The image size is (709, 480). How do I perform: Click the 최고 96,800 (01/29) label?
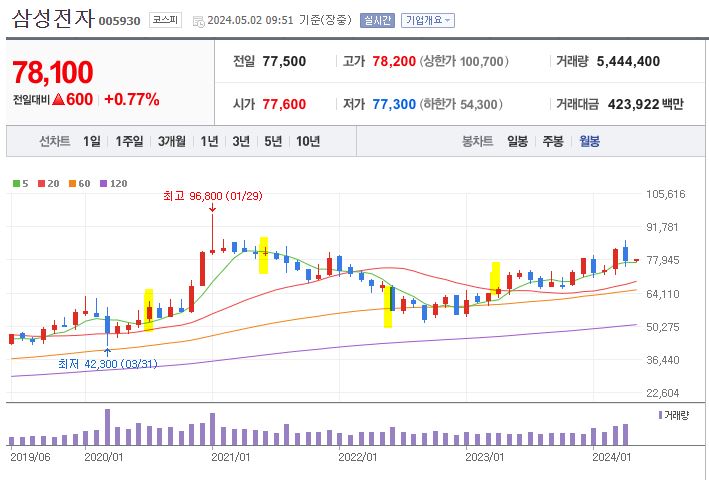coord(213,196)
